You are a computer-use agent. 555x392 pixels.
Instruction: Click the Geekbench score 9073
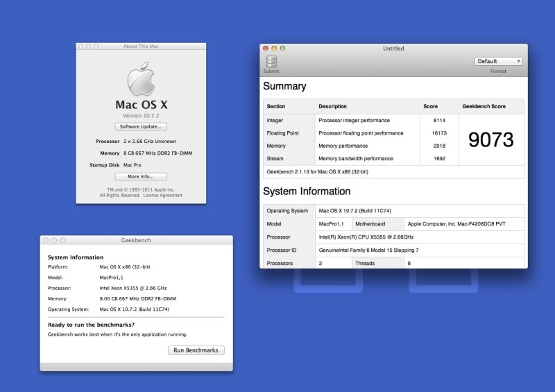pyautogui.click(x=491, y=139)
